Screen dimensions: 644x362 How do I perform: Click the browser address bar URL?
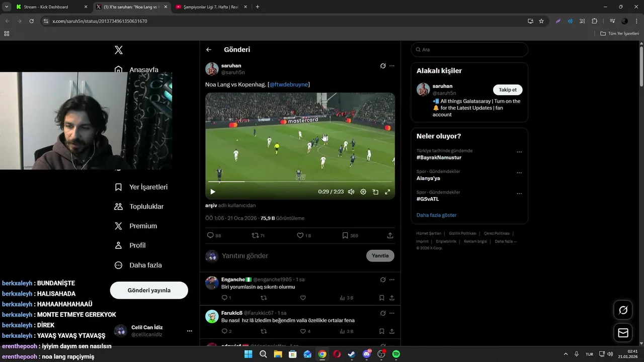click(100, 21)
